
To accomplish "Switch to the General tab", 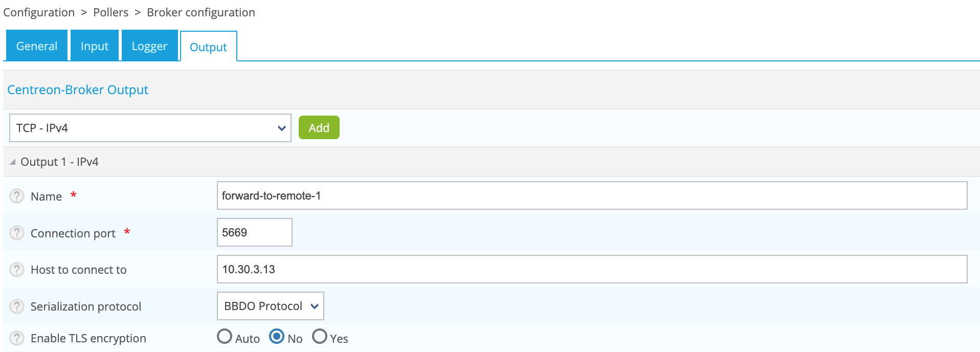I will (37, 46).
